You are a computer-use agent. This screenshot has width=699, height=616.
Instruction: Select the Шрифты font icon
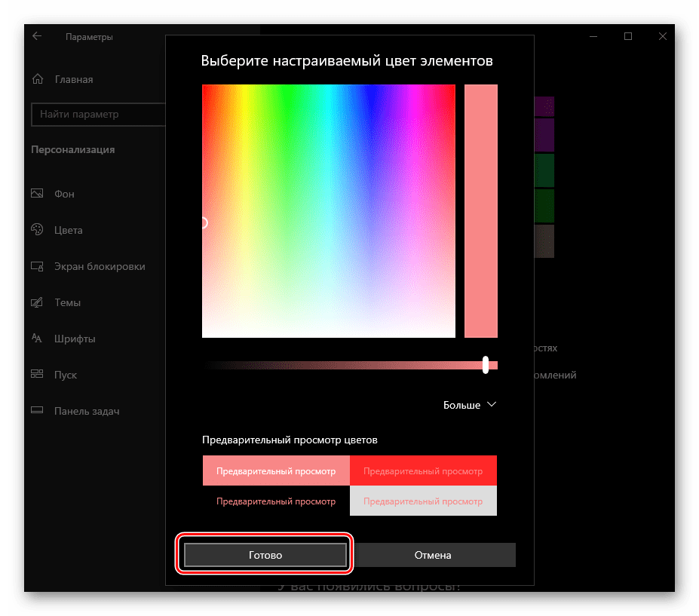pyautogui.click(x=37, y=339)
